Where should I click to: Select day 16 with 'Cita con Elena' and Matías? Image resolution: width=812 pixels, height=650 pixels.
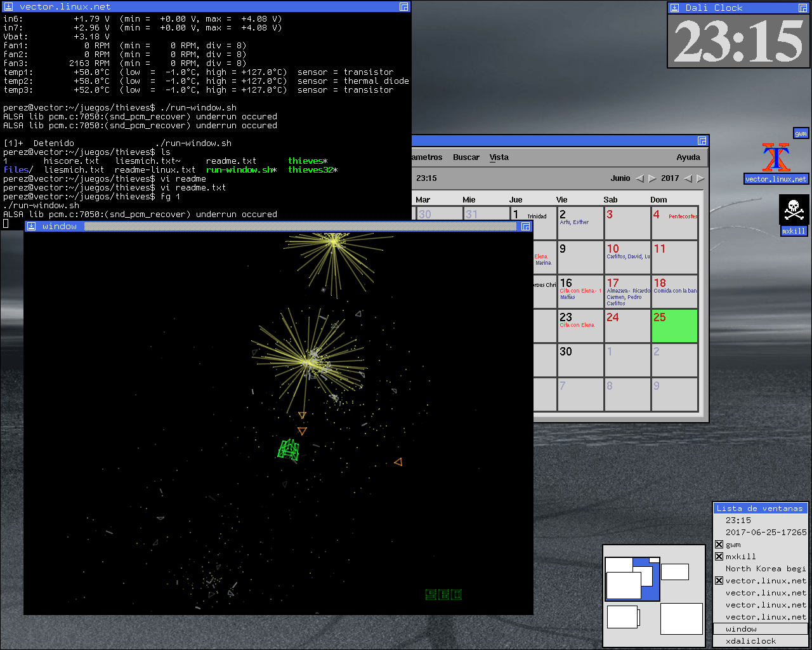(580, 291)
